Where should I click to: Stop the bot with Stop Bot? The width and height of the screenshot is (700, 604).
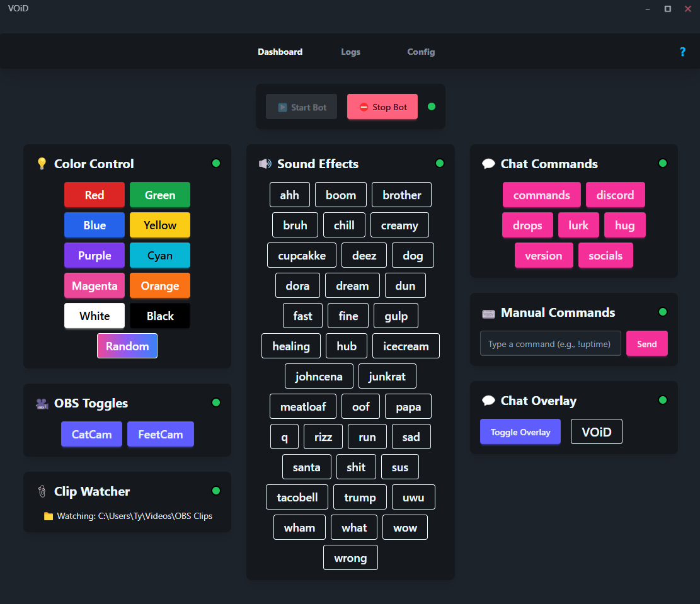[382, 106]
